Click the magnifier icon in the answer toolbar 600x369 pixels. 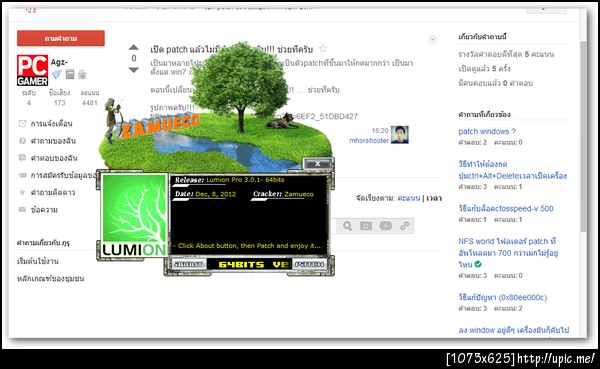point(347,226)
